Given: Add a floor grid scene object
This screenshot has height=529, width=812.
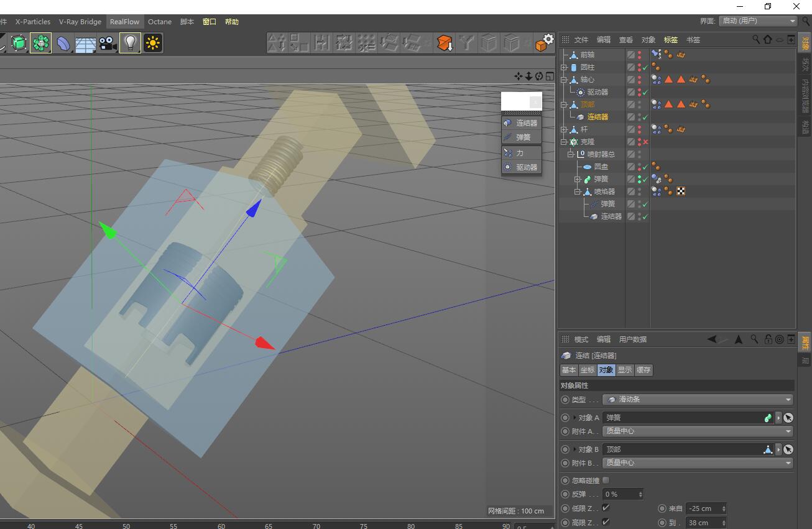Looking at the screenshot, I should click(x=85, y=43).
